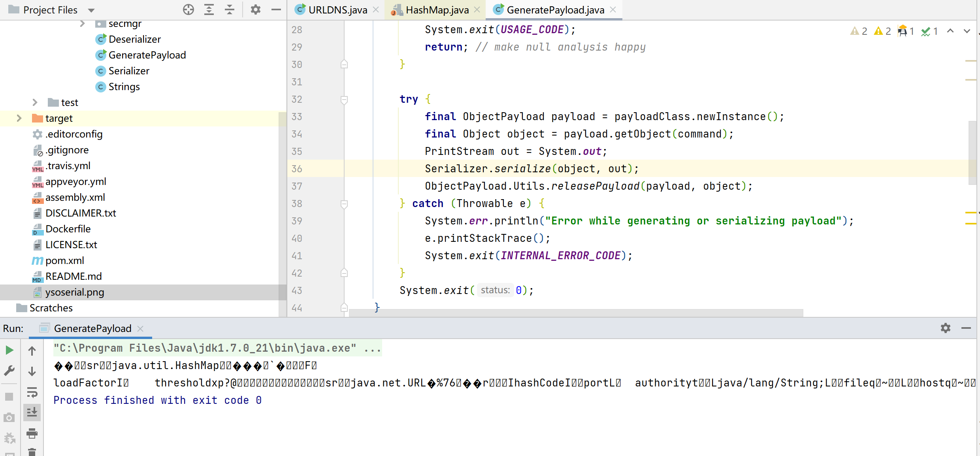This screenshot has width=980, height=456.
Task: Click line number 36 in gutter
Action: click(297, 169)
